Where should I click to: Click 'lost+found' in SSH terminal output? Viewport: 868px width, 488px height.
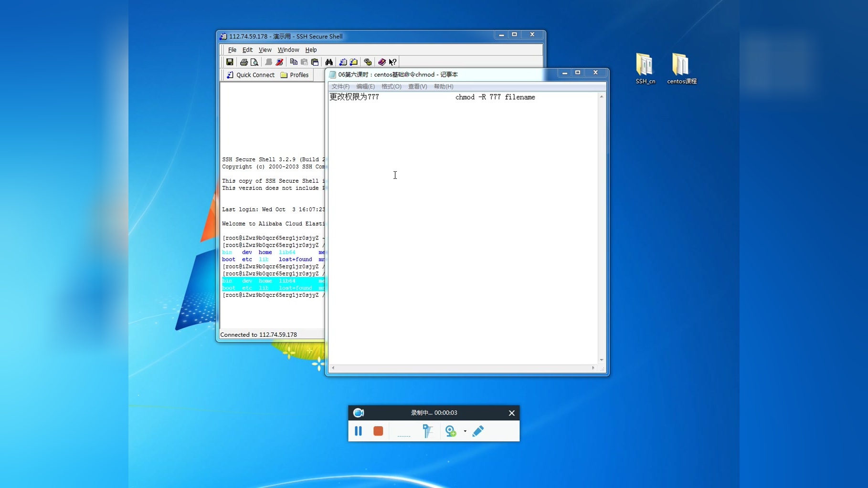click(x=295, y=260)
